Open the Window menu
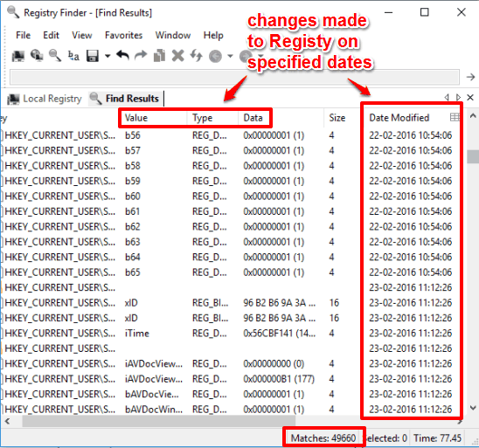Viewport: 479px width, 448px height. click(x=173, y=36)
